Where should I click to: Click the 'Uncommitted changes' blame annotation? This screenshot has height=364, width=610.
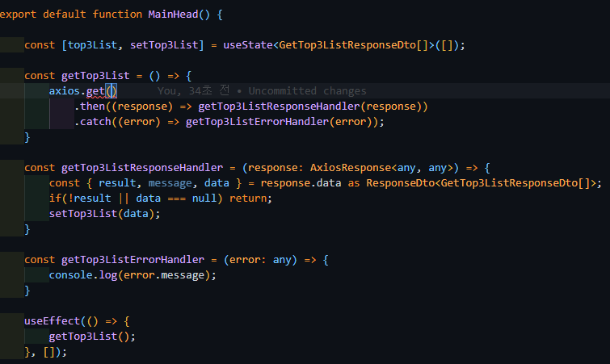click(307, 91)
